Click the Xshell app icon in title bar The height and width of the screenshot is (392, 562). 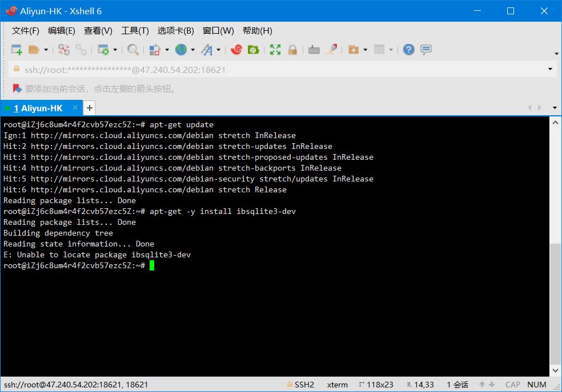[x=11, y=11]
